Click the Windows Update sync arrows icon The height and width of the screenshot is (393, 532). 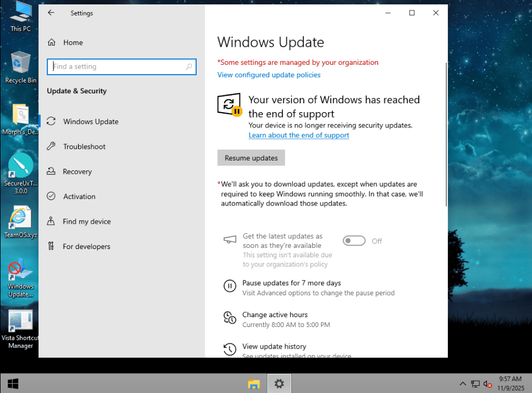51,121
